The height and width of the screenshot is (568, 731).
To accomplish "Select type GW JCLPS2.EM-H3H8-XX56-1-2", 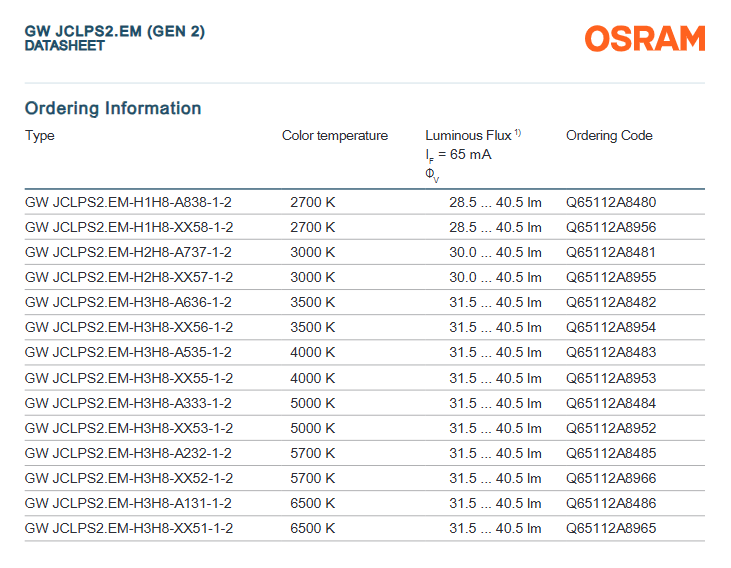I will tap(129, 327).
